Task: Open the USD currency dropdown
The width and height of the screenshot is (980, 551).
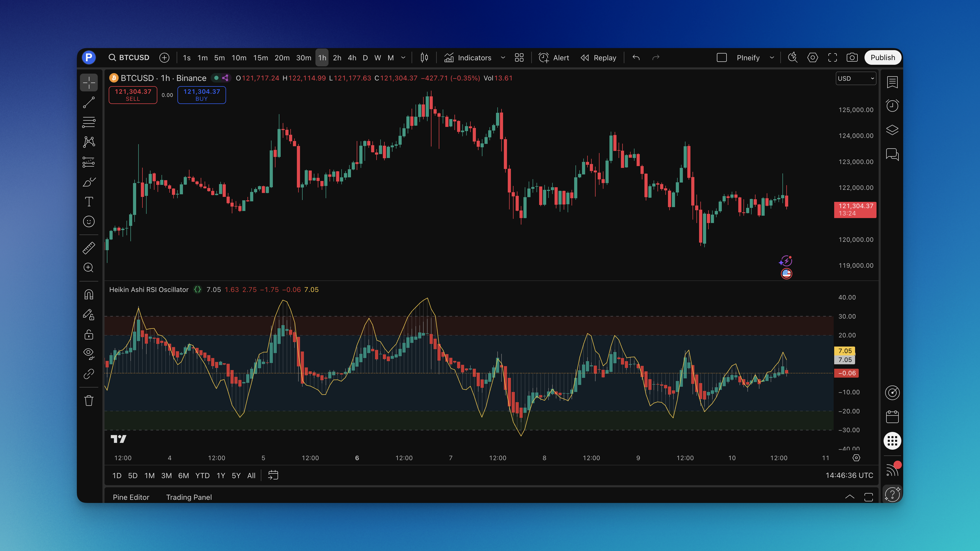Action: 856,78
